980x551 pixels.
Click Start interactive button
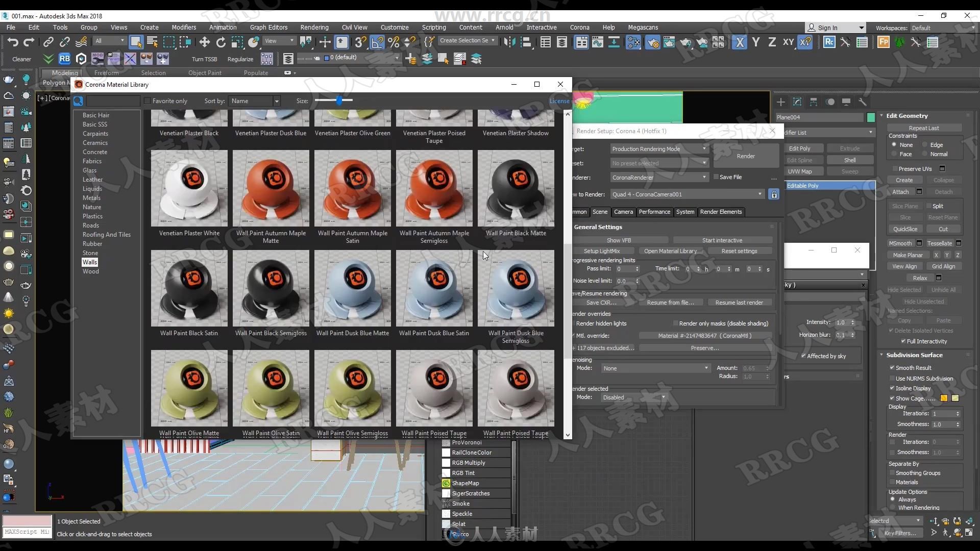click(x=722, y=240)
